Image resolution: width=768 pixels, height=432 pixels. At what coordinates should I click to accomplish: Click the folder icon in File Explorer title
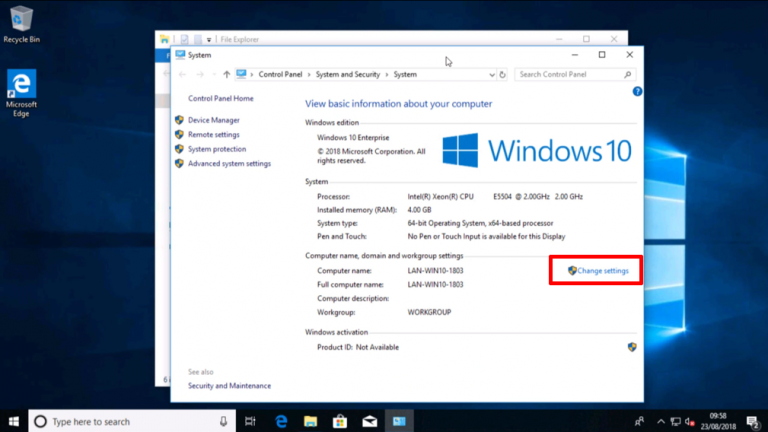pos(165,39)
